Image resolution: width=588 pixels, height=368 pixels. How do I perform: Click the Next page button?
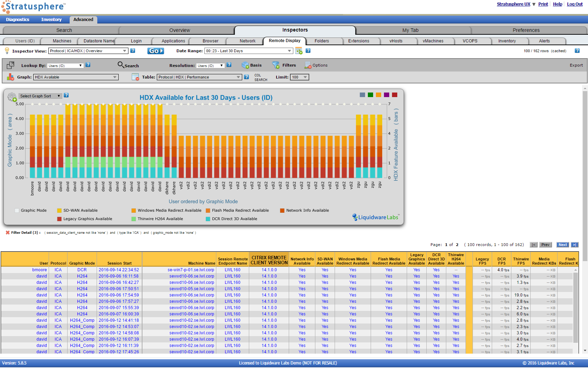pyautogui.click(x=563, y=245)
